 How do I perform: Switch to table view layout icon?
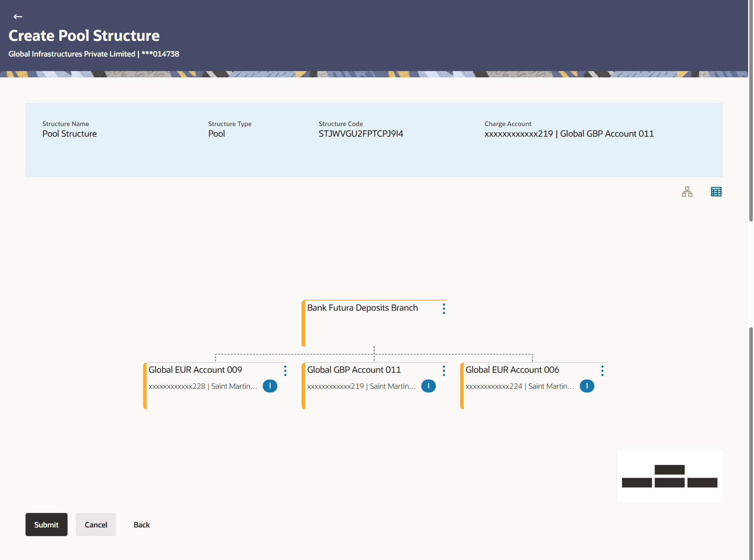(716, 192)
